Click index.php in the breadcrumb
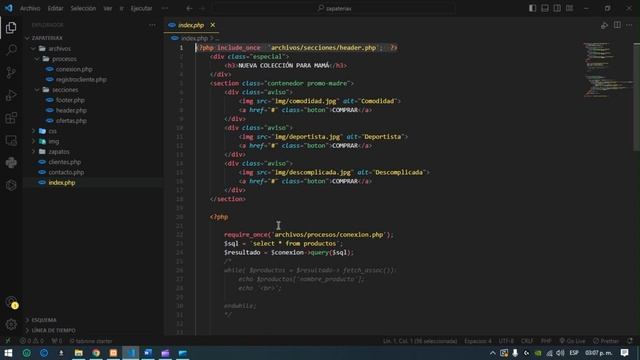The height and width of the screenshot is (360, 640). coord(194,38)
